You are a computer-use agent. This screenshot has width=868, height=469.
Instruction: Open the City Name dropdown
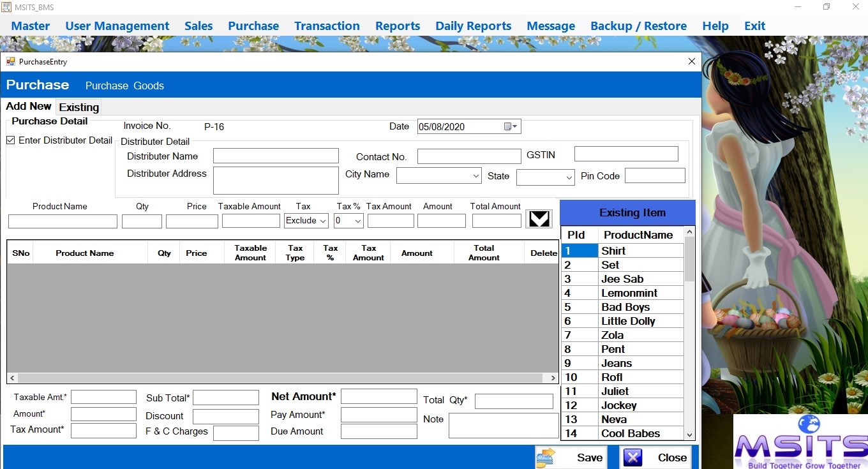point(475,175)
